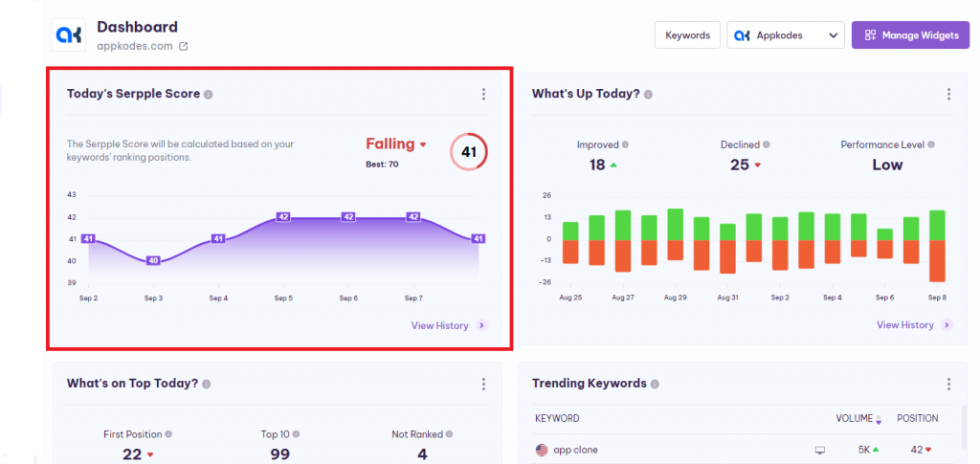Click desktop device icon in app clone row
Image resolution: width=980 pixels, height=464 pixels.
(x=819, y=450)
